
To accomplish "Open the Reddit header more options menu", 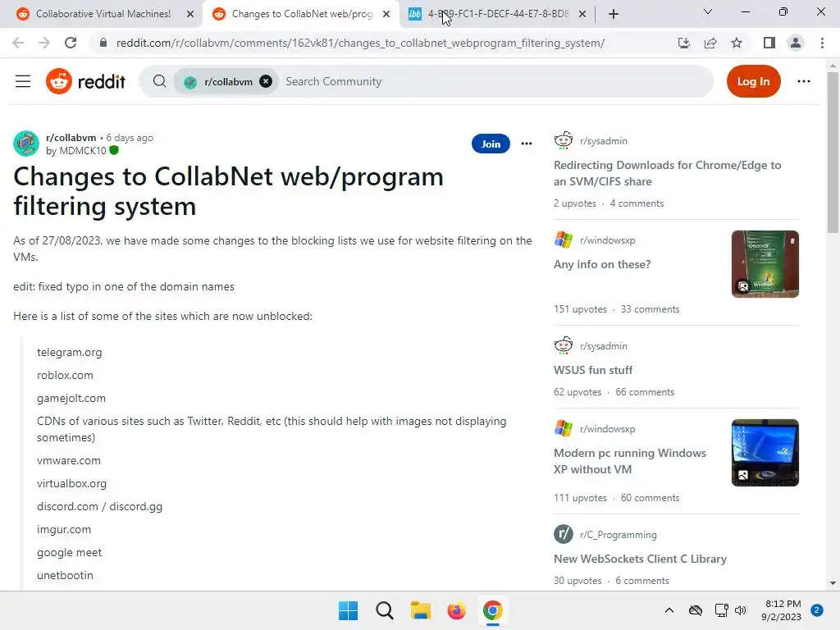I will pos(804,81).
